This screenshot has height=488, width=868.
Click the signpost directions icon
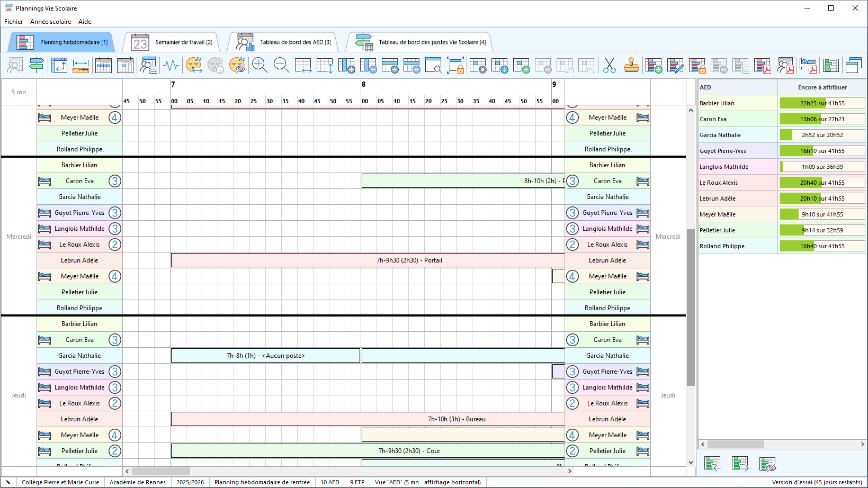37,65
